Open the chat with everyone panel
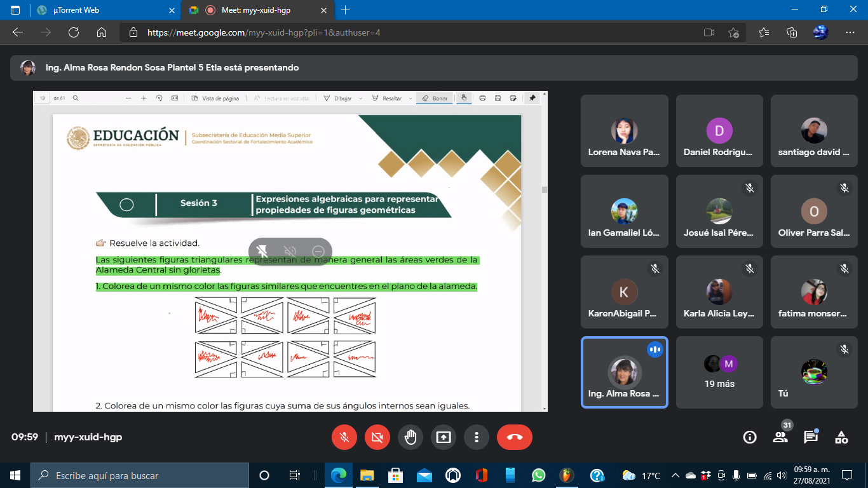868x488 pixels. click(811, 437)
